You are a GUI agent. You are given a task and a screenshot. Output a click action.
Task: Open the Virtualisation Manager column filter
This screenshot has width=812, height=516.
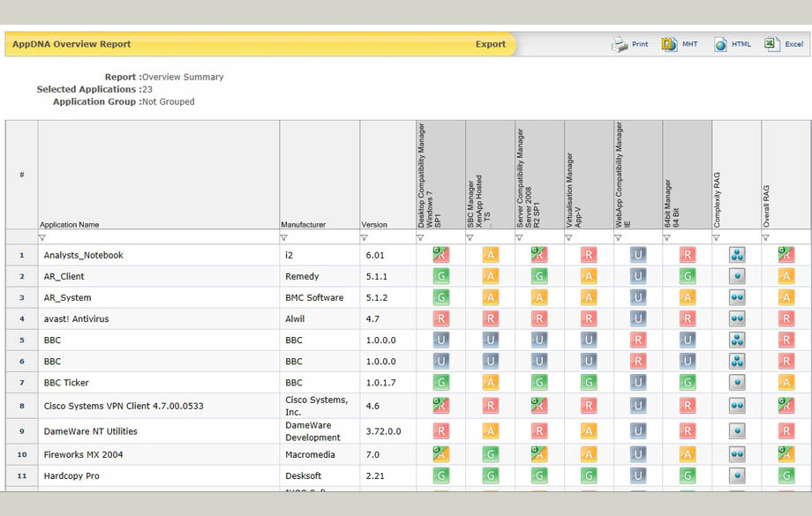click(x=568, y=237)
